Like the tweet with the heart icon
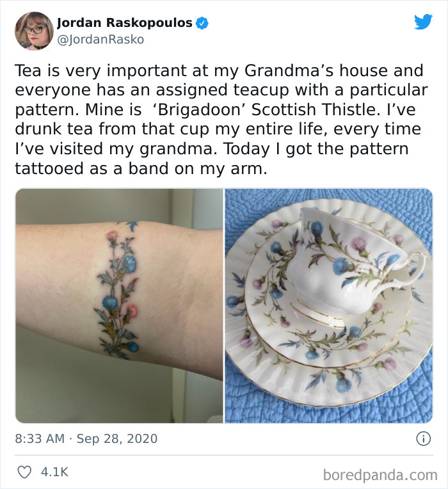 (24, 472)
